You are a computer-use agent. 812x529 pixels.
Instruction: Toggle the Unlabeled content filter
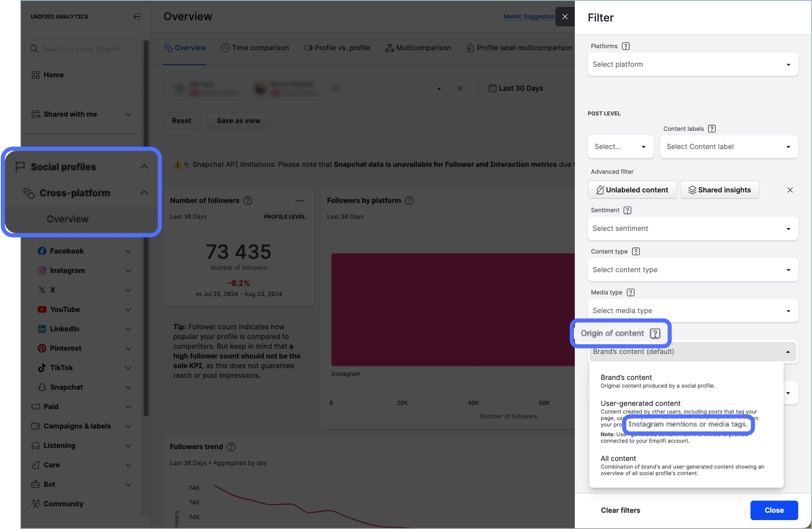[x=632, y=190]
